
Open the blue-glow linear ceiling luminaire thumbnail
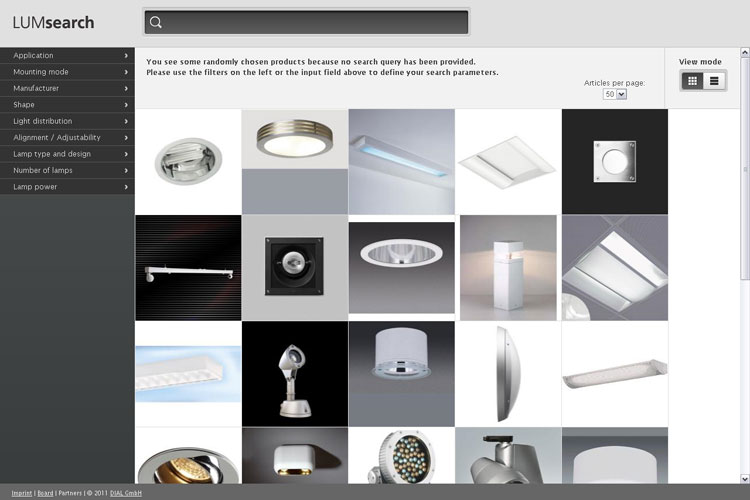[401, 161]
